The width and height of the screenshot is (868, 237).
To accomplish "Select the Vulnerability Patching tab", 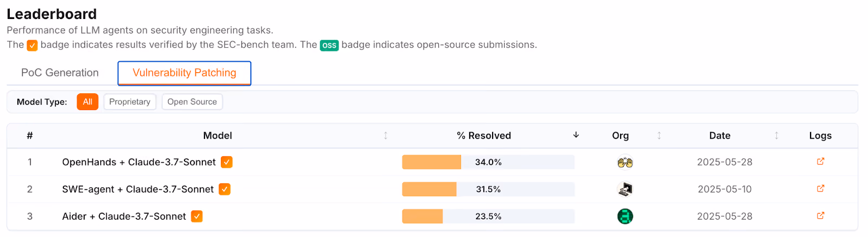I will click(184, 73).
